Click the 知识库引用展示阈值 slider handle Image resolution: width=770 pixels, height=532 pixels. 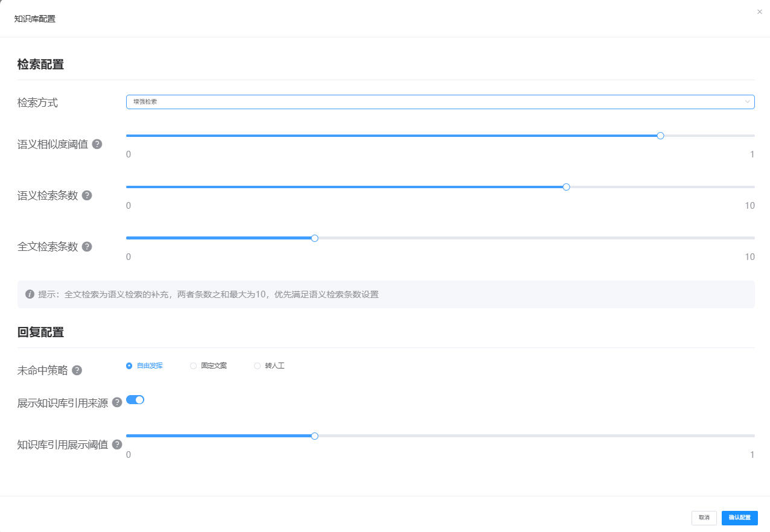tap(314, 436)
